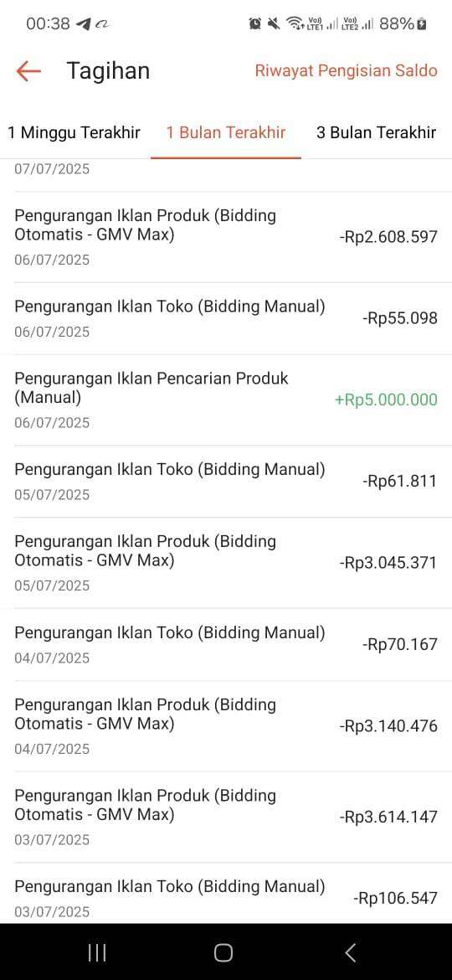452x980 pixels.
Task: Switch to 1 Minggu Terakhir tab
Action: coord(74,132)
